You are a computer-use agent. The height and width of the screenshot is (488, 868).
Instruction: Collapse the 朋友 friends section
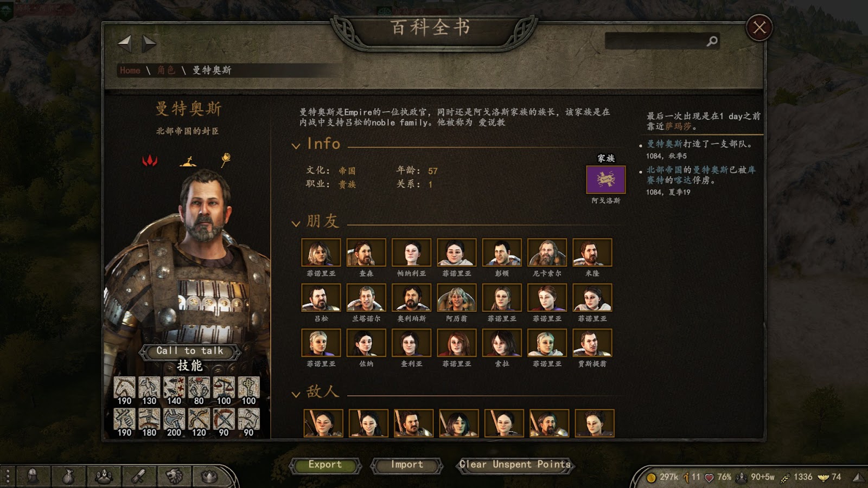296,223
